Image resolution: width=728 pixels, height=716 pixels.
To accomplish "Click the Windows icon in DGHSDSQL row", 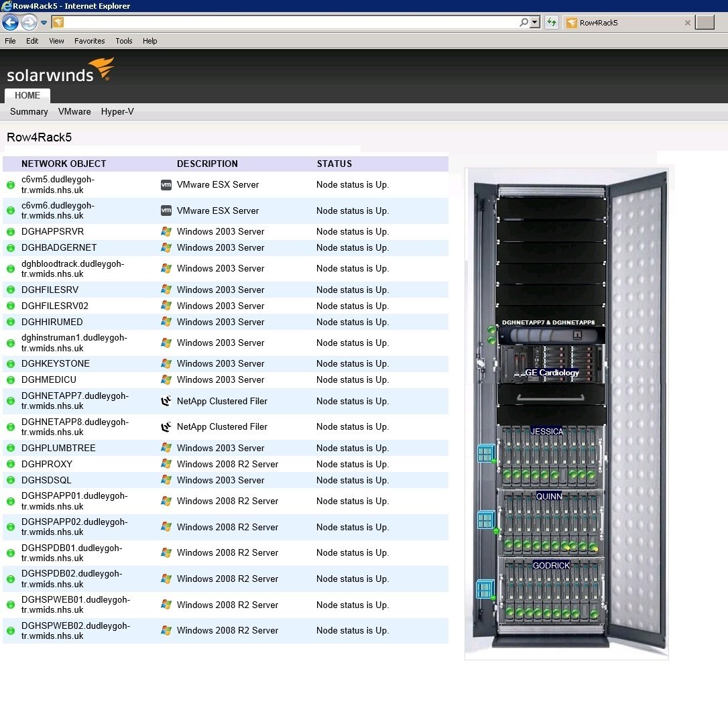I will pos(166,480).
